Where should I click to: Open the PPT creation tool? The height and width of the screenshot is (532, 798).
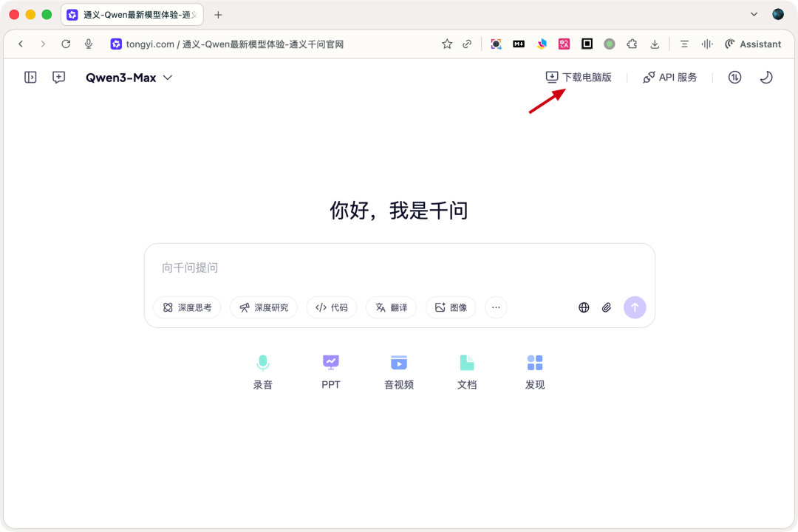[330, 369]
